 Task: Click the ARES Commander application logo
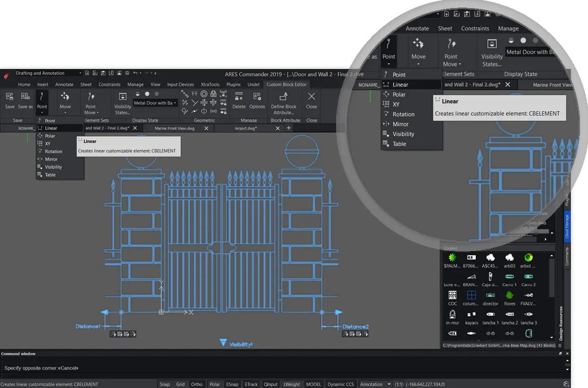(x=6, y=76)
